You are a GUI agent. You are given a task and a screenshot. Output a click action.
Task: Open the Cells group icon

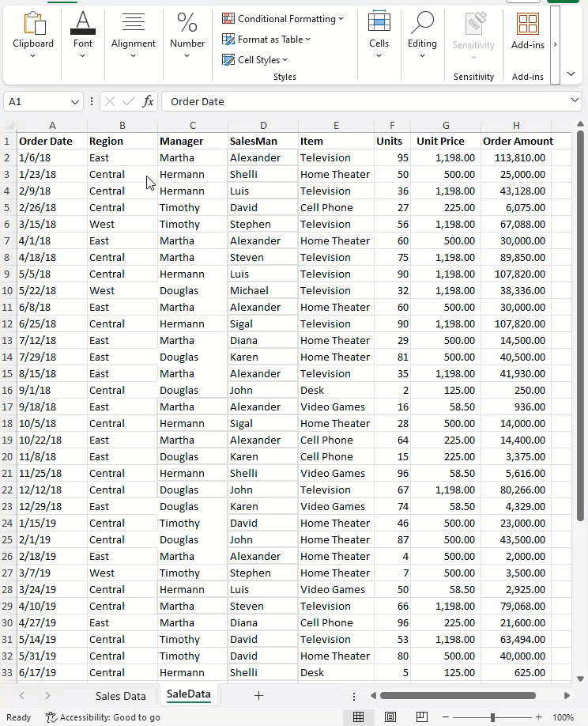(x=379, y=22)
